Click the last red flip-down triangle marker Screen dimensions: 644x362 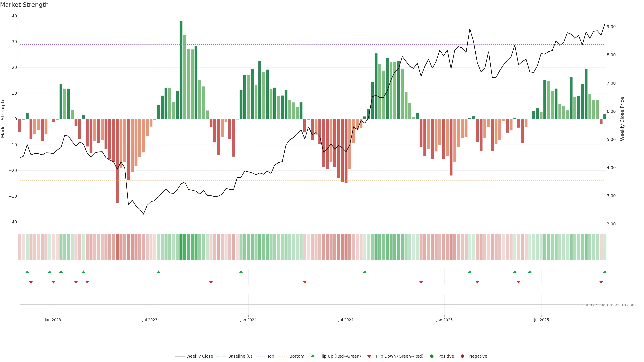tap(601, 282)
